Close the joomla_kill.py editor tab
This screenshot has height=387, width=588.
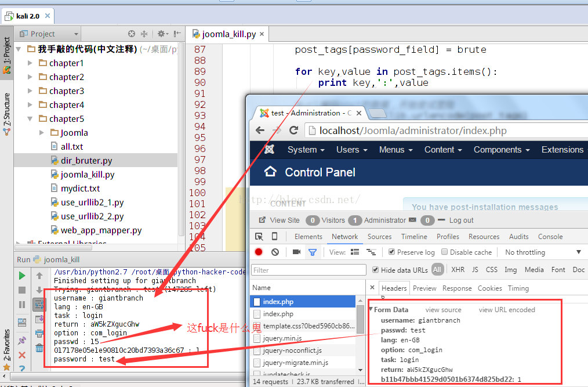(x=262, y=34)
